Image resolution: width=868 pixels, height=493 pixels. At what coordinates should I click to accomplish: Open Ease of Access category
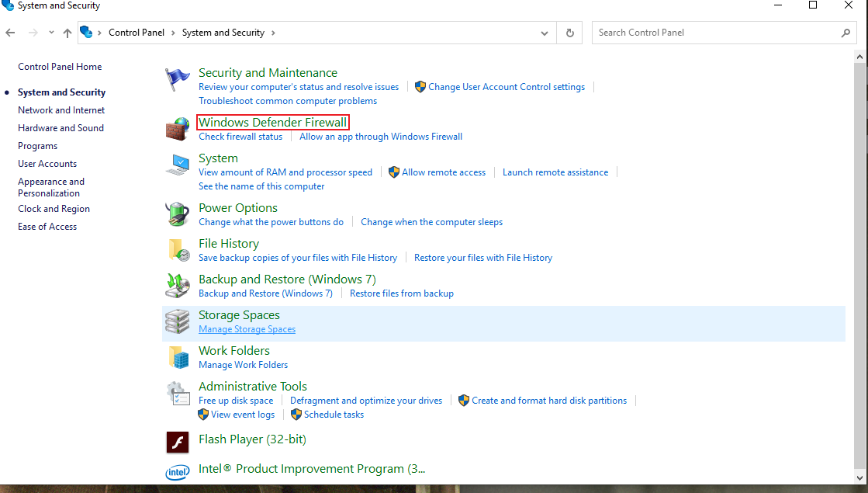point(47,227)
